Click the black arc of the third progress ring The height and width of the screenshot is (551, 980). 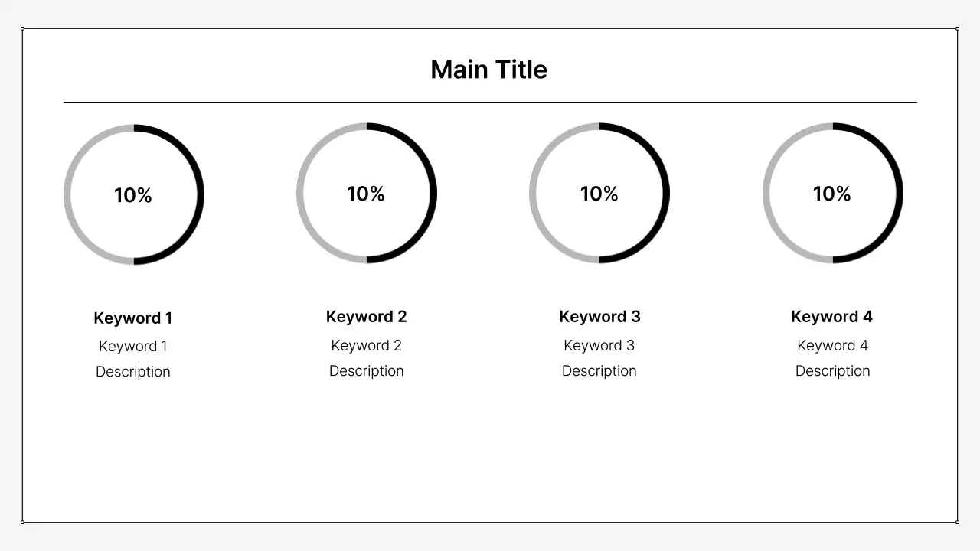[666, 193]
